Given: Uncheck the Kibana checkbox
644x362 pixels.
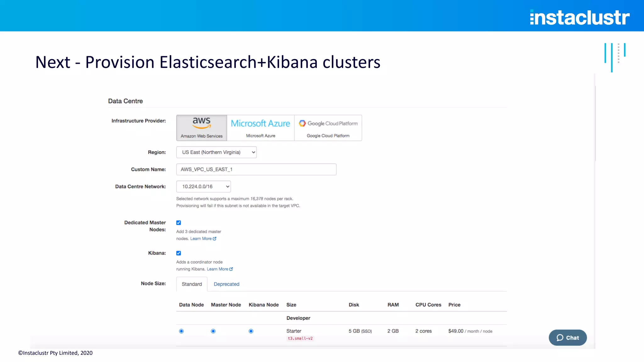Looking at the screenshot, I should click(179, 253).
